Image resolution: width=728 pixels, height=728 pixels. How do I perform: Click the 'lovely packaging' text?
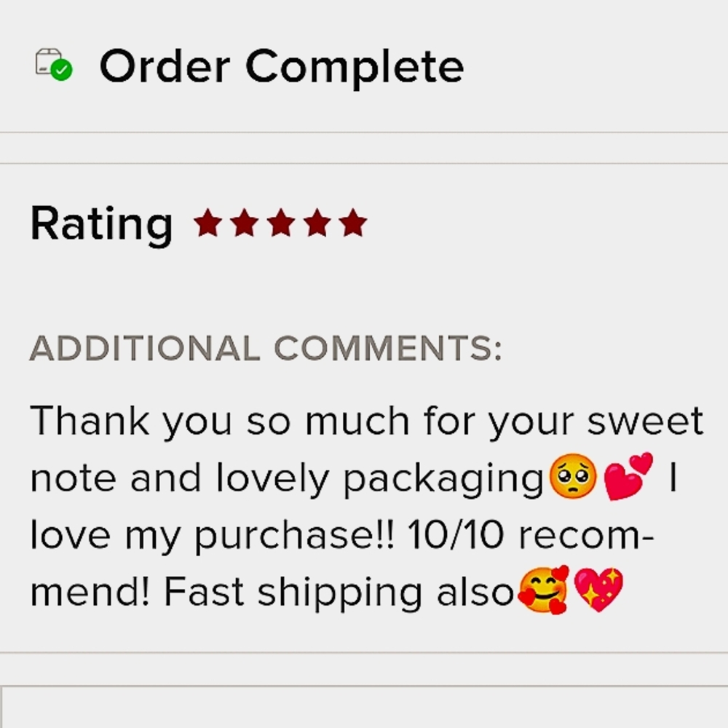pos(379,480)
